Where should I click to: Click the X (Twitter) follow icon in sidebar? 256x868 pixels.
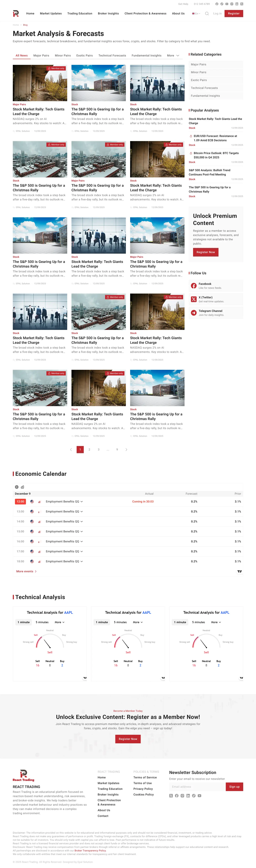point(194,299)
